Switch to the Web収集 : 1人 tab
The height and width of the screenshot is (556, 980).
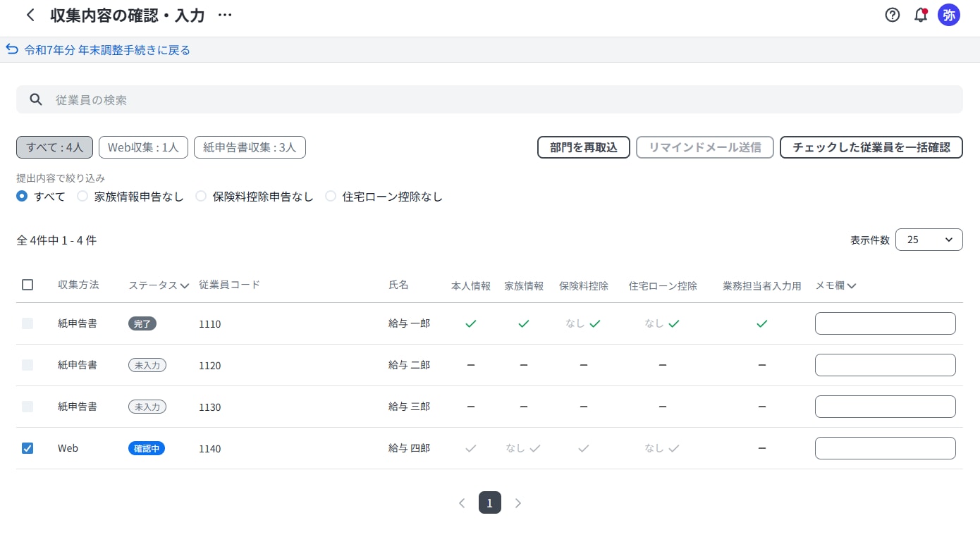[143, 147]
